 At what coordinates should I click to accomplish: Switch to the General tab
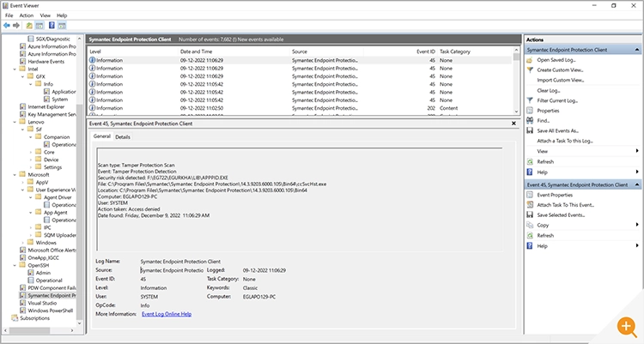point(102,136)
